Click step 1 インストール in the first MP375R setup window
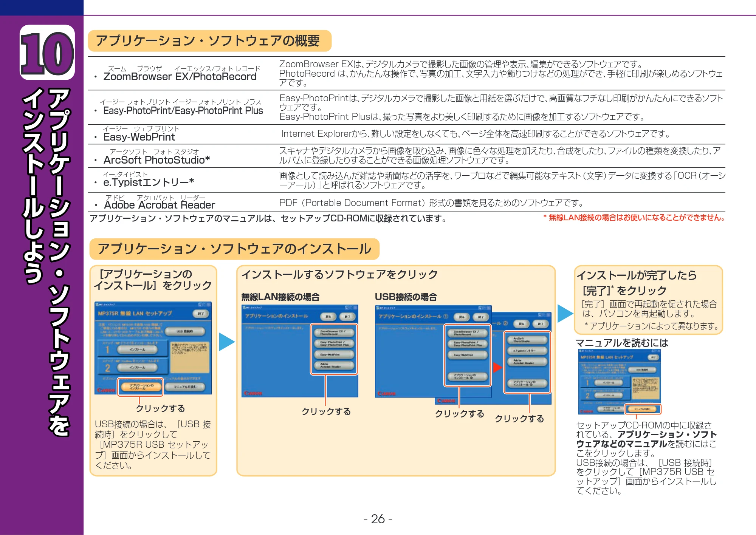 (x=137, y=349)
